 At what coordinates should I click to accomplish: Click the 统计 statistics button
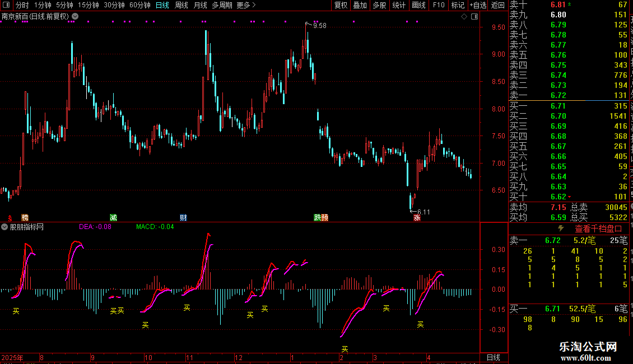pos(399,5)
